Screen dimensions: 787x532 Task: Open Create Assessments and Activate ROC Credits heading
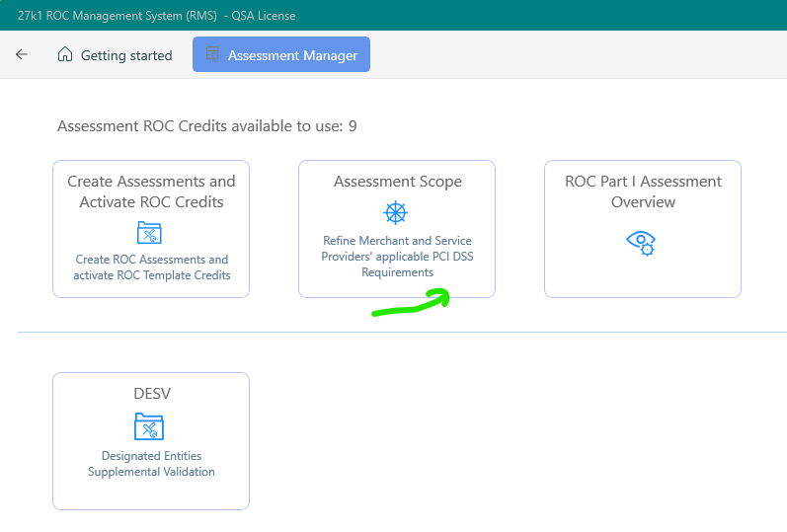click(x=151, y=191)
